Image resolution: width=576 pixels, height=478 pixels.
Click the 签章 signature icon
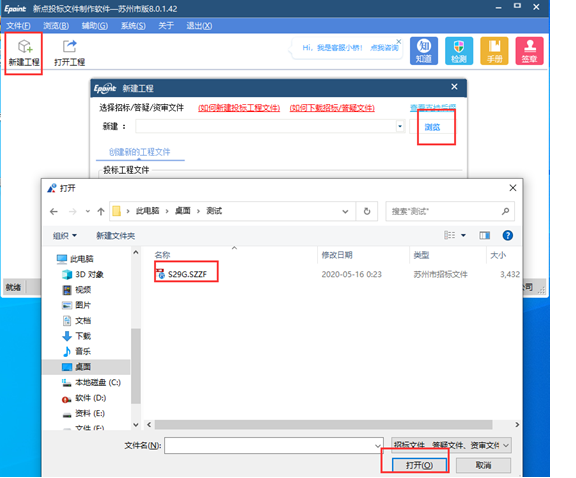(529, 51)
